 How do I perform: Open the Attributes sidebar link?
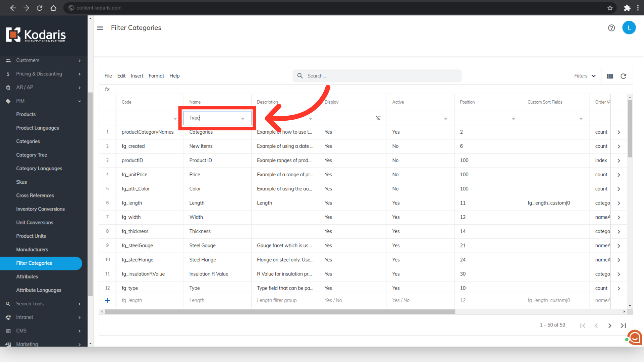(x=27, y=277)
